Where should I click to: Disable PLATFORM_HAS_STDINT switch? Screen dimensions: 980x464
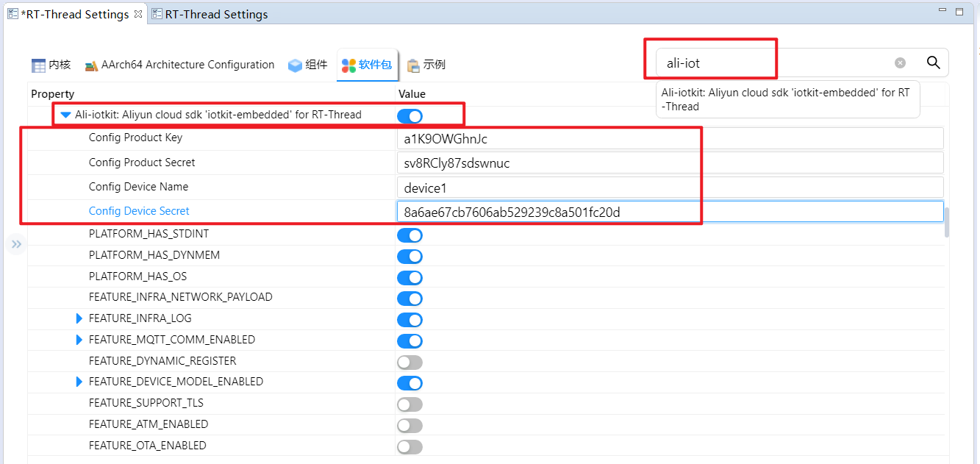[409, 235]
